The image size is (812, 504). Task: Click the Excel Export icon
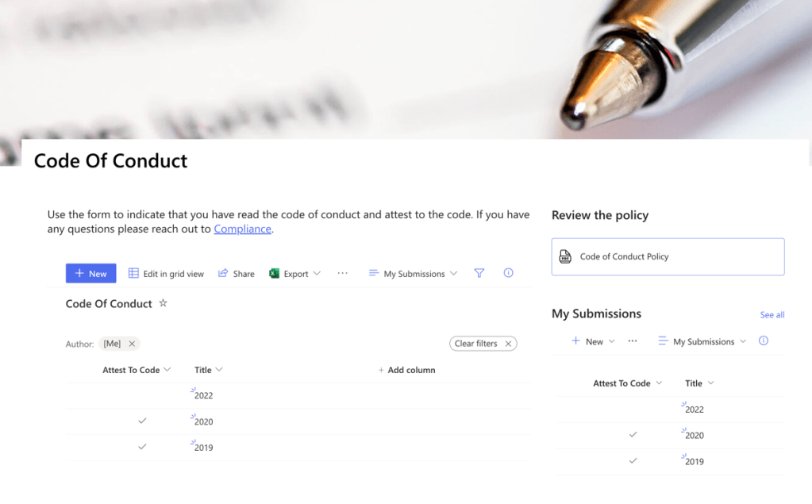[275, 274]
